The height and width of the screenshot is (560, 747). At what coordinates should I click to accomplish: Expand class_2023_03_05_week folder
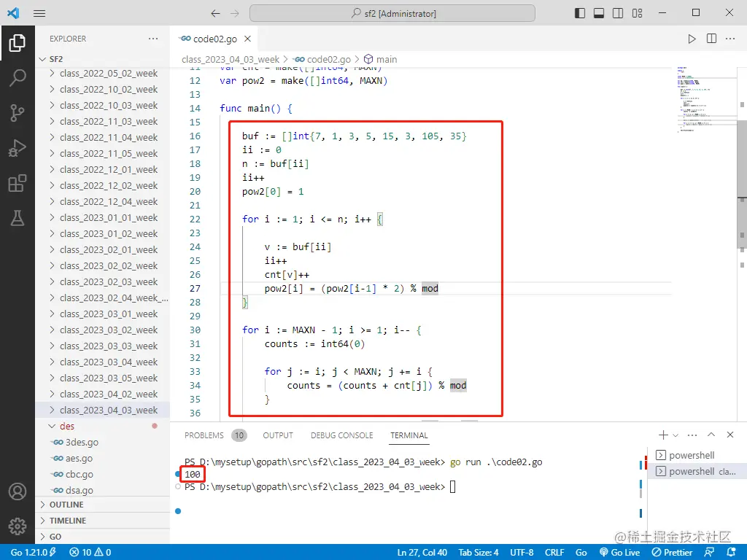(102, 378)
